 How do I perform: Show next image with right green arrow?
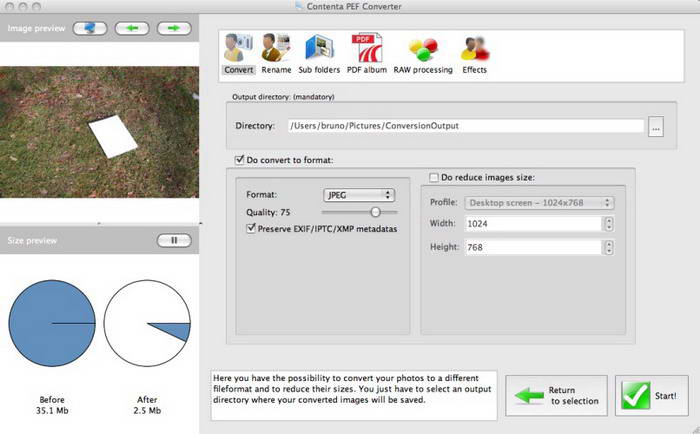point(174,28)
